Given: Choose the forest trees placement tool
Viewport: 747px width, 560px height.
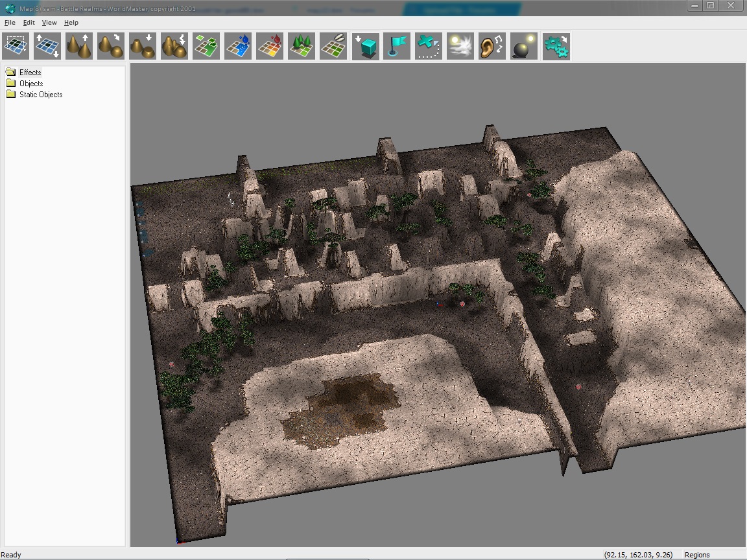Looking at the screenshot, I should (302, 46).
